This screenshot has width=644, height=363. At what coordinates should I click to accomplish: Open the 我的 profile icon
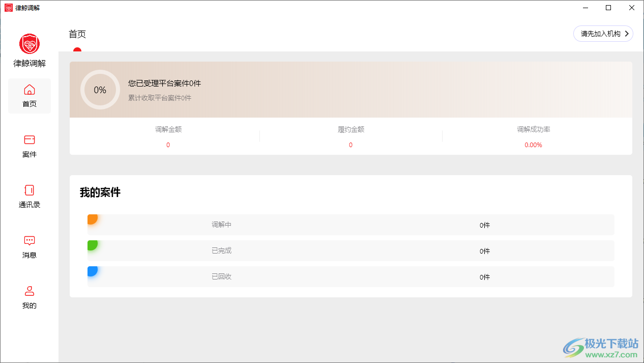coord(30,291)
